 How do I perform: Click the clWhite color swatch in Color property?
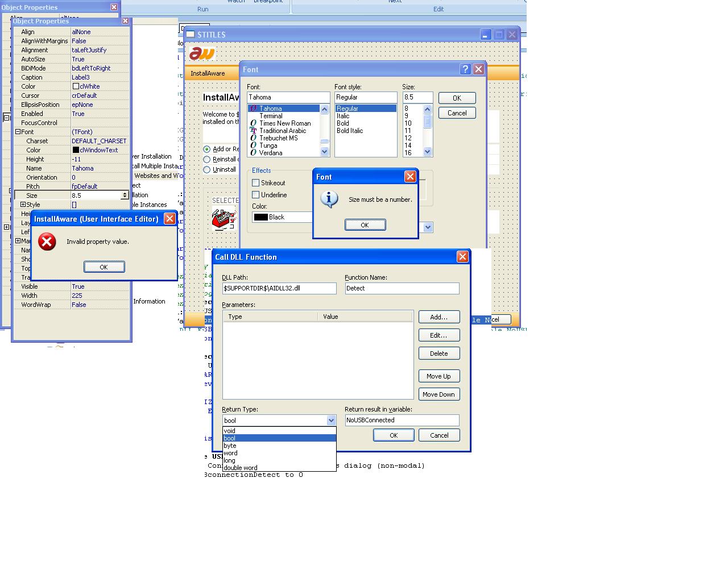[x=76, y=86]
